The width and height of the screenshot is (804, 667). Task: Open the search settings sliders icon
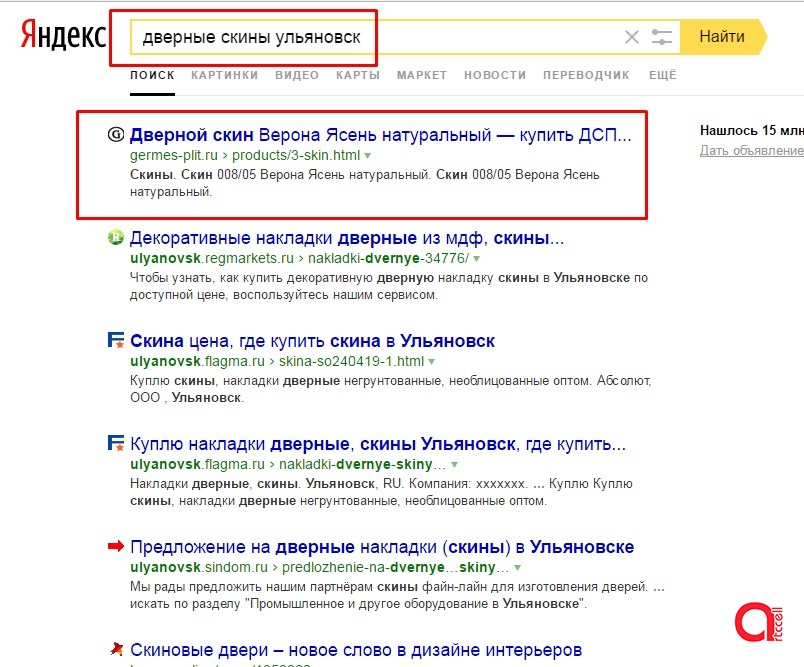click(x=661, y=37)
